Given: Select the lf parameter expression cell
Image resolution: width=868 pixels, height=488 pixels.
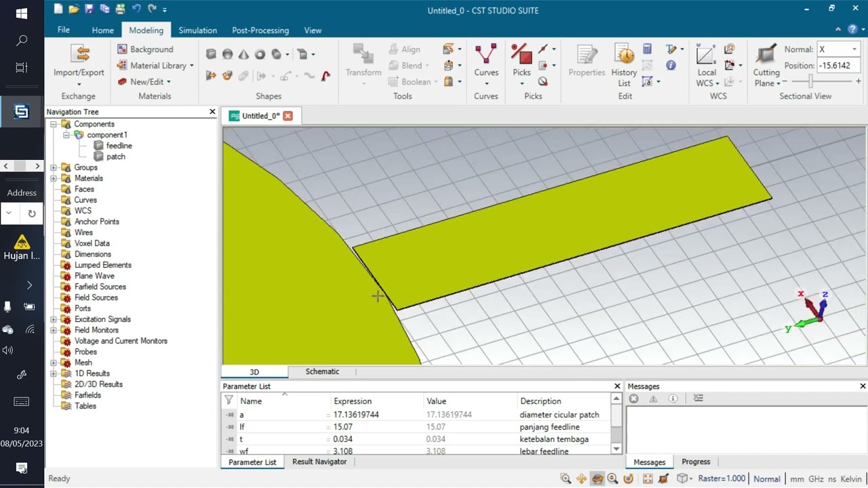Looking at the screenshot, I should [377, 427].
